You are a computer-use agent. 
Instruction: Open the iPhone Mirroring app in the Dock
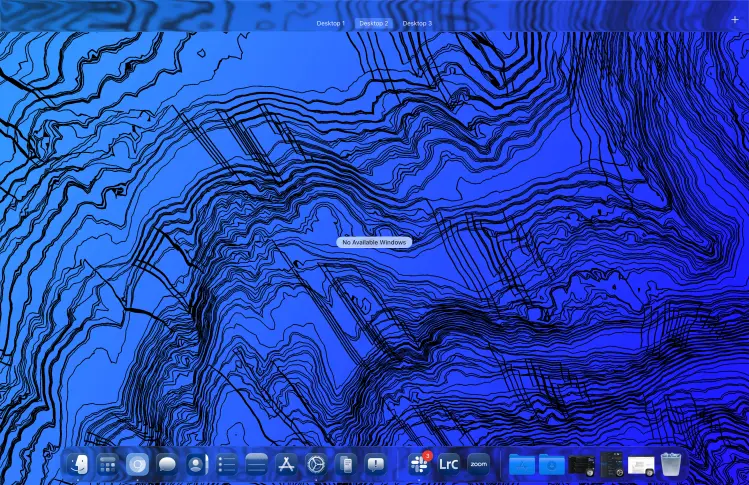346,464
